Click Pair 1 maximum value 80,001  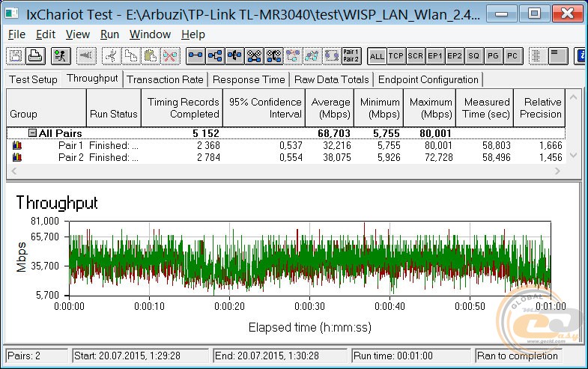438,145
